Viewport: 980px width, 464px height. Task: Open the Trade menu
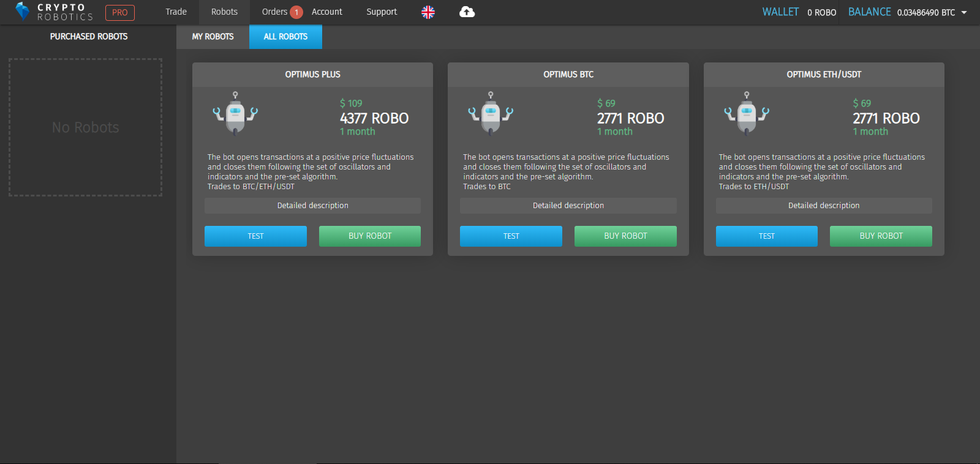[x=176, y=12]
